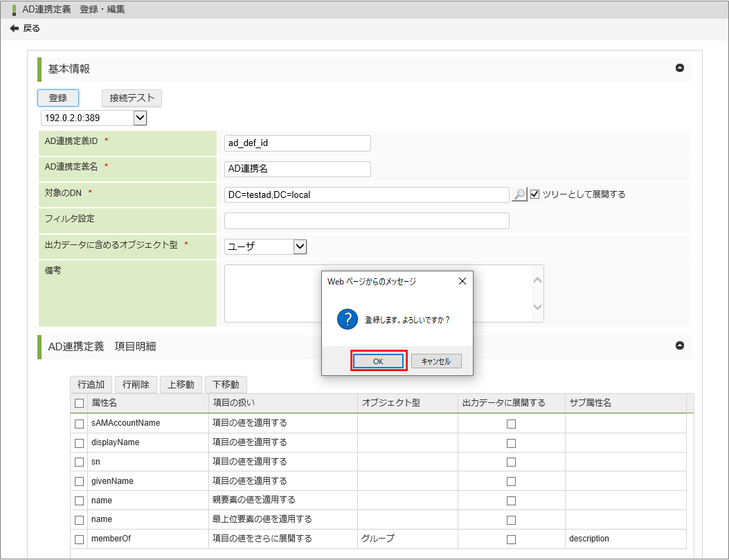
Task: Open the 192.0.2.0:389 server dropdown
Action: (140, 118)
